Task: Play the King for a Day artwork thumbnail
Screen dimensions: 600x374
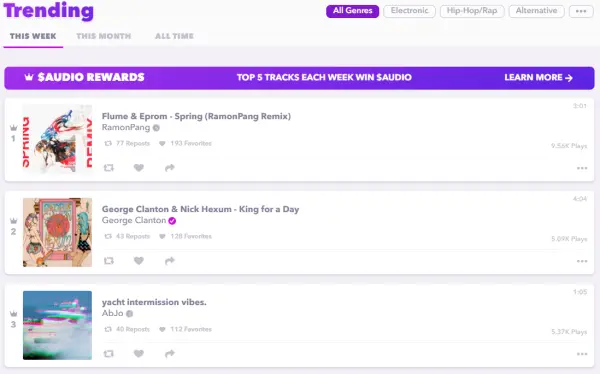Action: click(x=57, y=232)
